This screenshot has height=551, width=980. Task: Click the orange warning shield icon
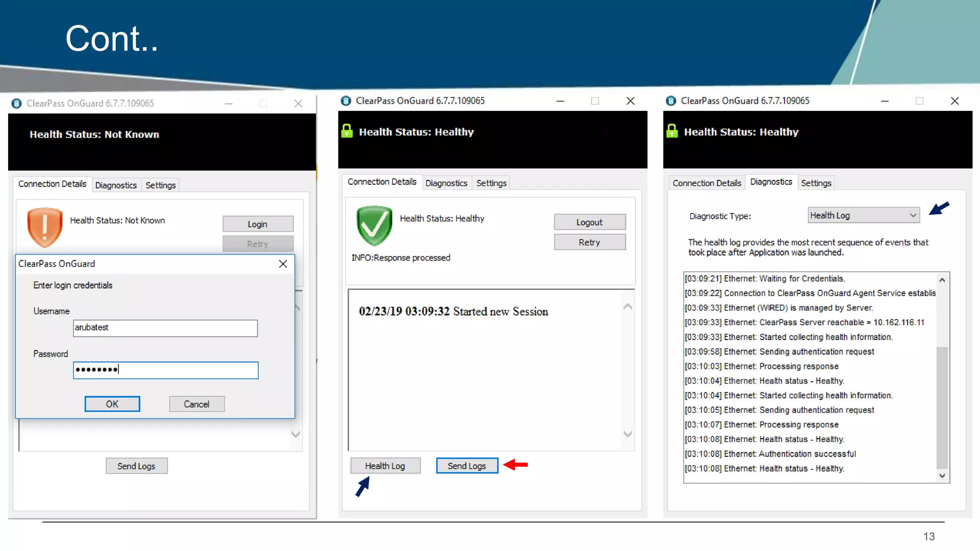[45, 227]
